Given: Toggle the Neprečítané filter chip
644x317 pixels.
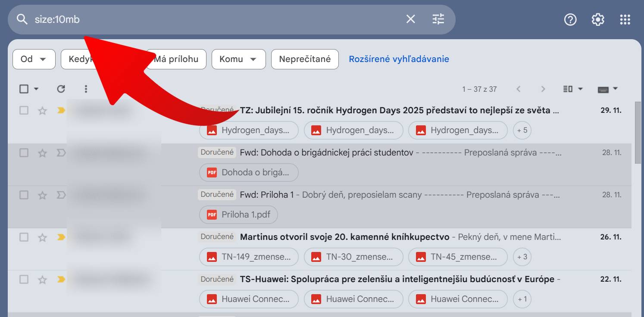Looking at the screenshot, I should [x=305, y=59].
